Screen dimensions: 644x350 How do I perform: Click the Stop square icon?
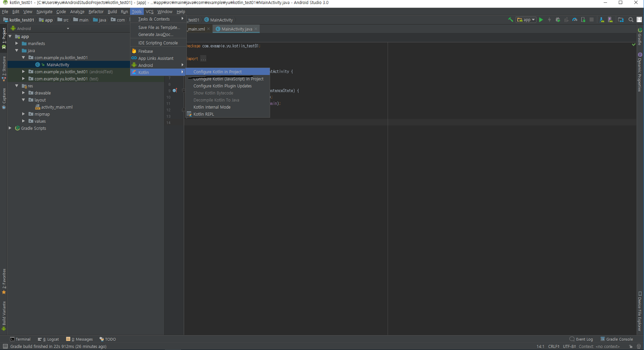[592, 20]
